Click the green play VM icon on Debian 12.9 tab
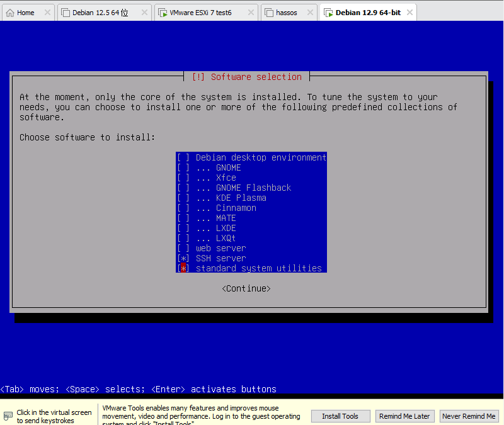This screenshot has height=425, width=504. click(328, 11)
